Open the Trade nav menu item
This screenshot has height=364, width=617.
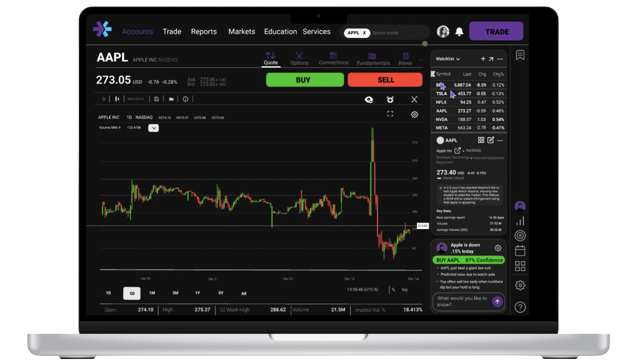tap(172, 31)
